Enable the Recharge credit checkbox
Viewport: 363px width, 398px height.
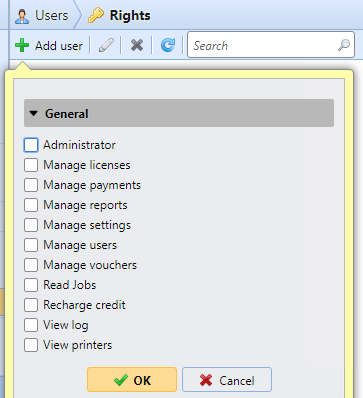[x=31, y=305]
